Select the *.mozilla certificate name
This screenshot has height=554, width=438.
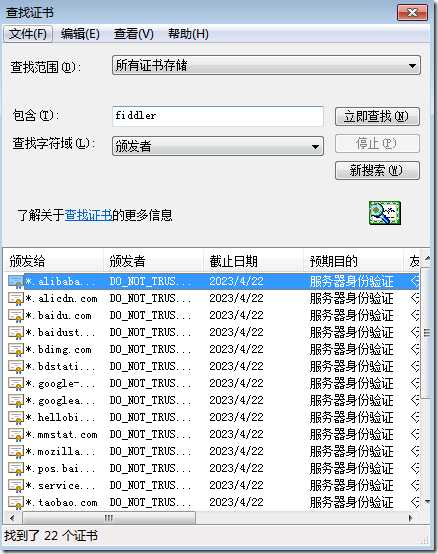coord(60,451)
